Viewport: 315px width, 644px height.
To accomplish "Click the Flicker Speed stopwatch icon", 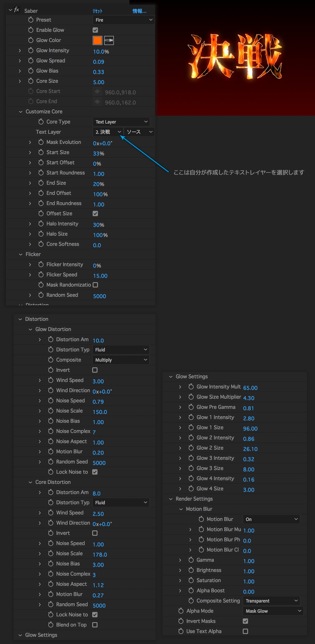I will (x=41, y=275).
